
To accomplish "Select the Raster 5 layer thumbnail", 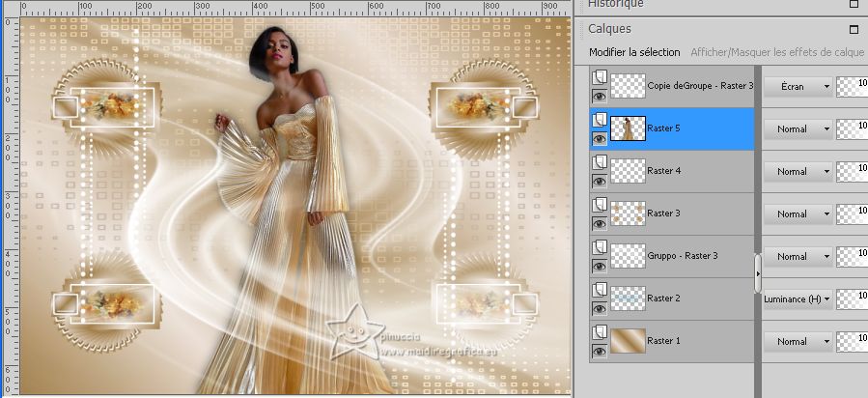I will 628,128.
